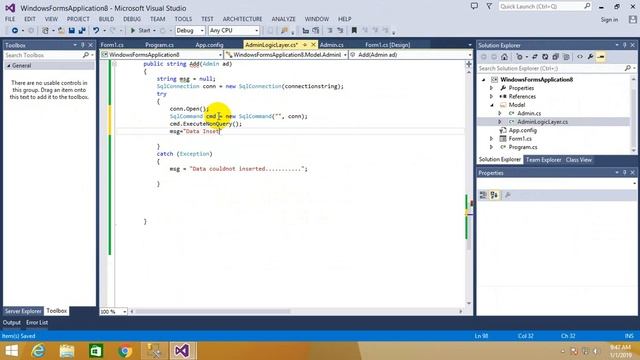This screenshot has width=640, height=360.
Task: Open the Any CPU platform dropdown
Action: [x=234, y=31]
